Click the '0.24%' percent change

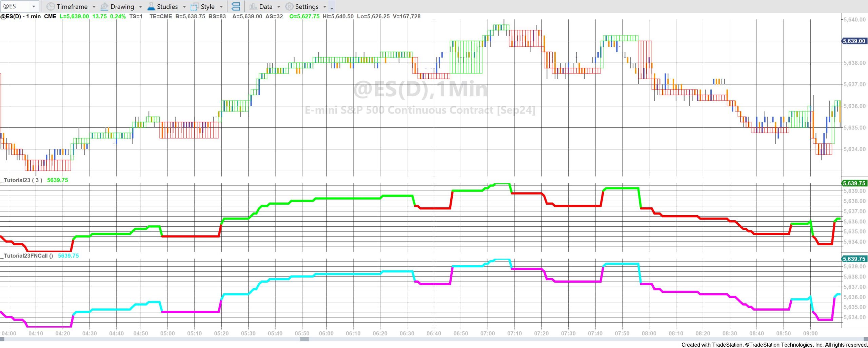point(118,16)
